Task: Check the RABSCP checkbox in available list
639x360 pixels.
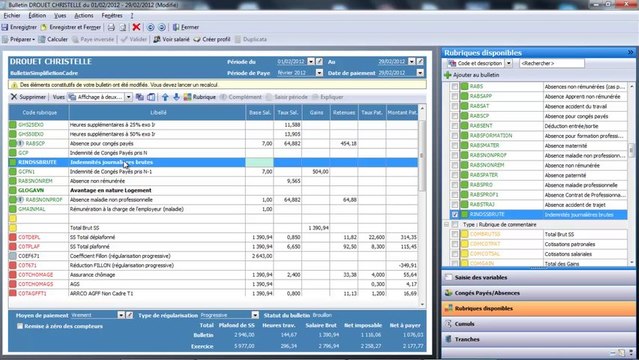Action: 455,116
